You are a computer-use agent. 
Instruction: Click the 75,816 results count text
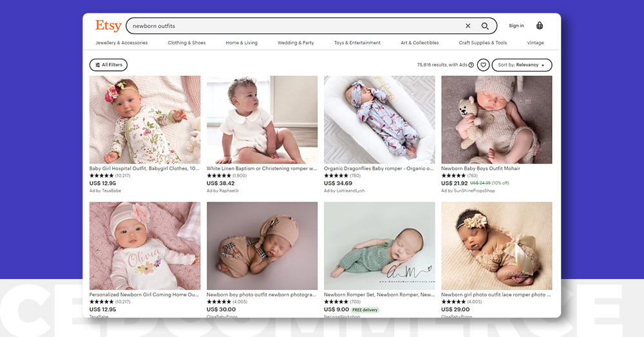point(442,65)
